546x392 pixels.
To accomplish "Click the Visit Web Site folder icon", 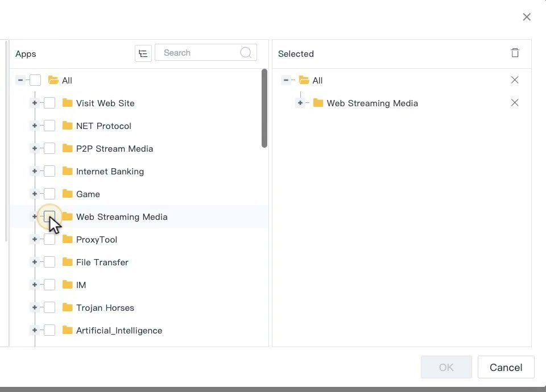I will [67, 103].
